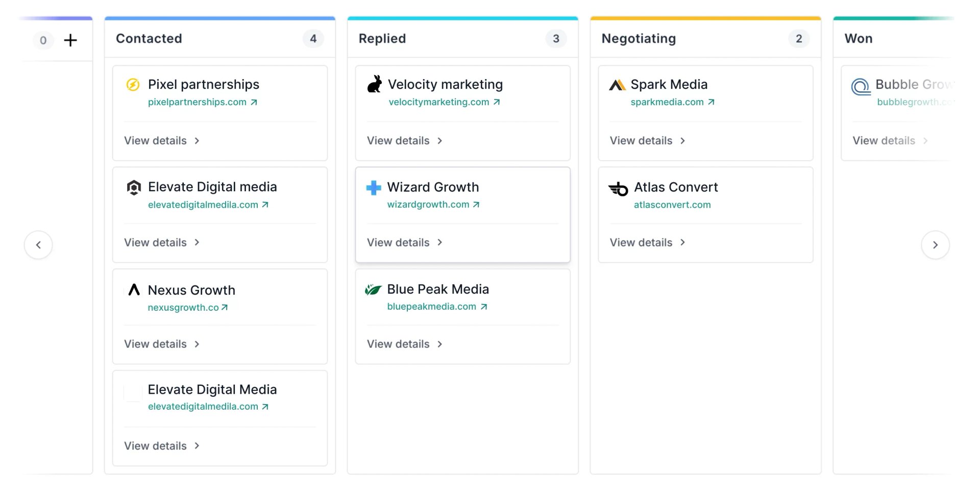This screenshot has width=980, height=503.
Task: Click the Replied column header
Action: 382,39
